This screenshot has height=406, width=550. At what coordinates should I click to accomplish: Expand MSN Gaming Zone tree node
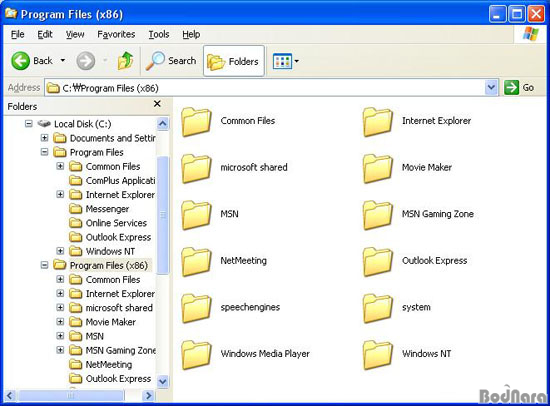coord(60,350)
